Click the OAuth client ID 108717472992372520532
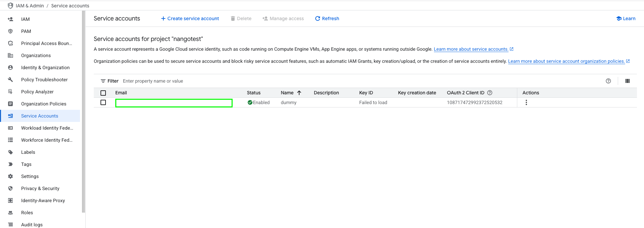The image size is (644, 228). pos(475,102)
